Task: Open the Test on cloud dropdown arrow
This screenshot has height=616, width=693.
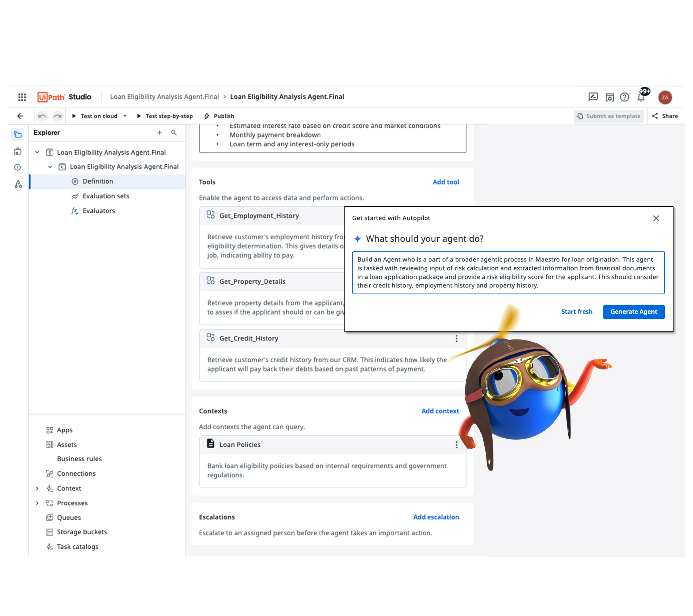Action: tap(125, 116)
